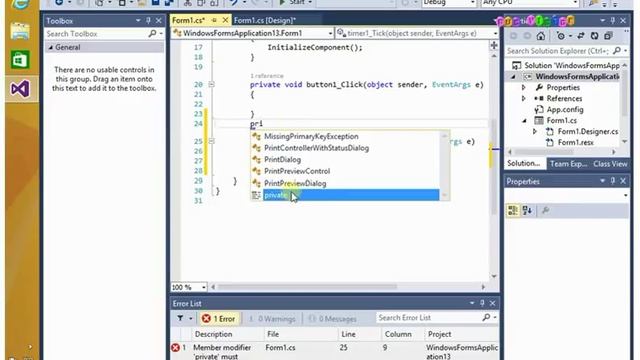Open the Team Explorer tab
The width and height of the screenshot is (640, 360).
[568, 164]
